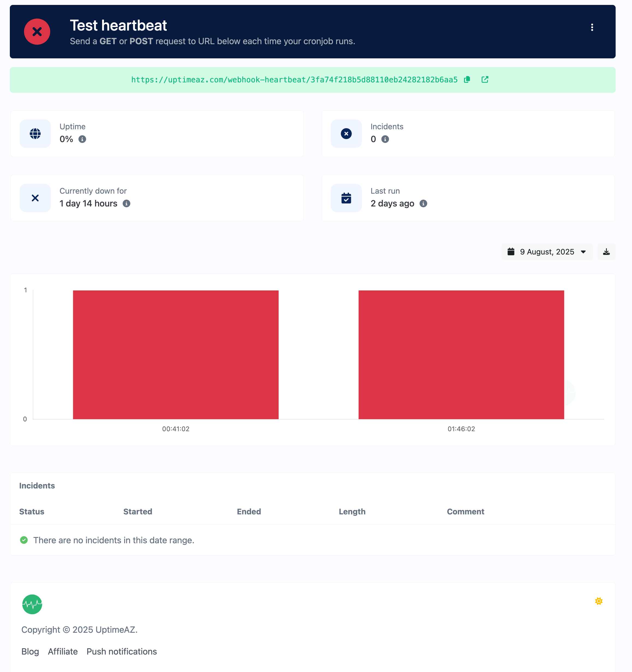
Task: Click 'There are no incidents' message
Action: tap(114, 540)
